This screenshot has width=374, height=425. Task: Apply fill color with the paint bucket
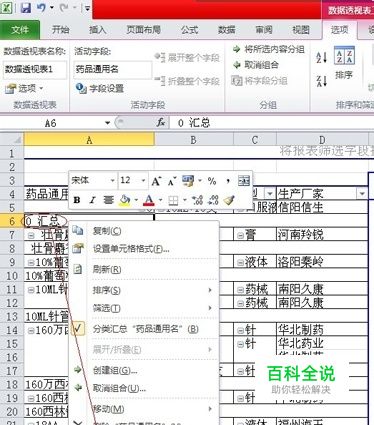125,200
